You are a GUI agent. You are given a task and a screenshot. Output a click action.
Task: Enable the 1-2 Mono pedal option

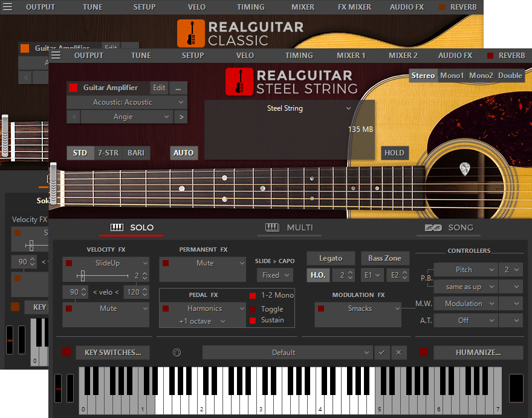coord(253,295)
